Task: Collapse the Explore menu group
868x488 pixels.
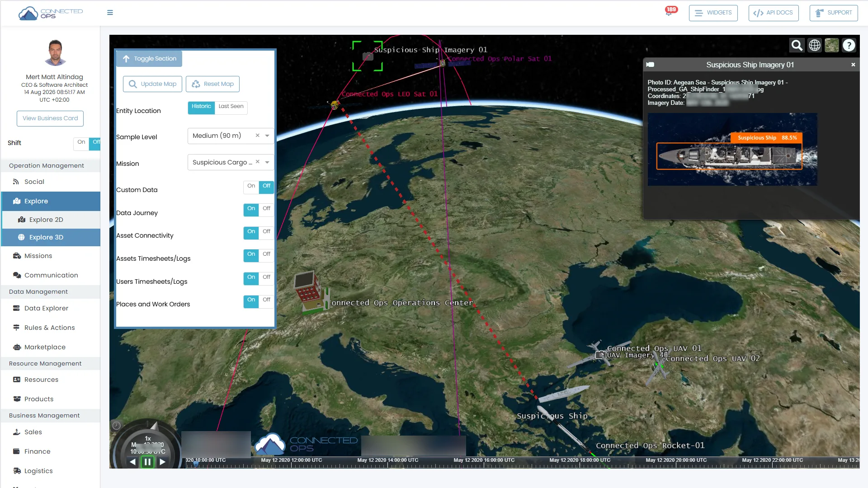Action: (x=51, y=201)
